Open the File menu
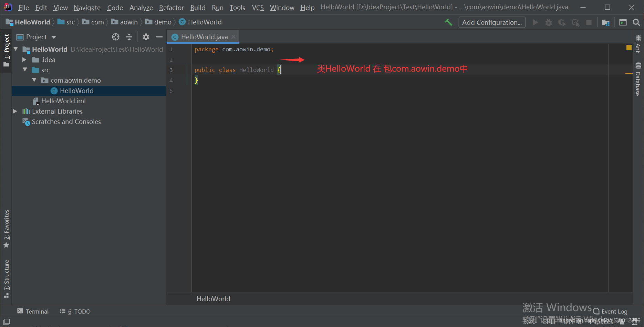 (23, 8)
